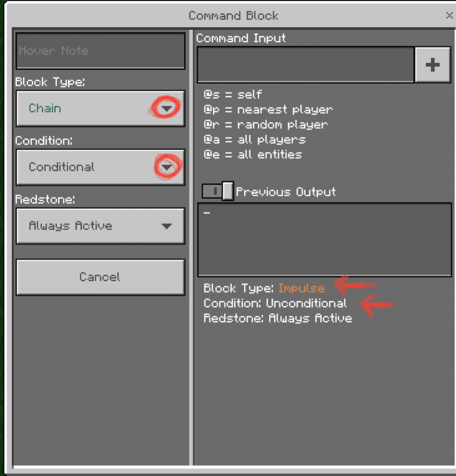The height and width of the screenshot is (476, 456).
Task: Click the Previous Output label text
Action: [x=285, y=192]
